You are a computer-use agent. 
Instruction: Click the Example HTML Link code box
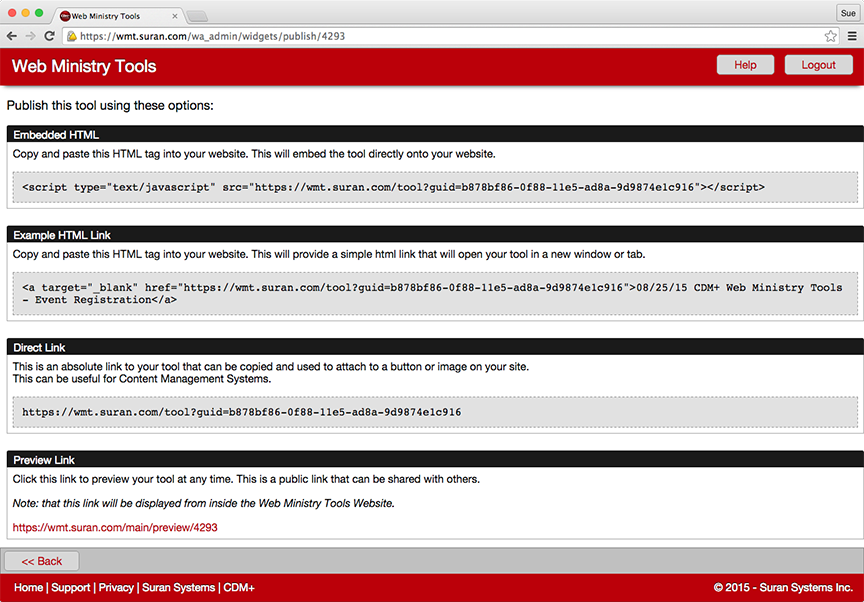coord(435,294)
